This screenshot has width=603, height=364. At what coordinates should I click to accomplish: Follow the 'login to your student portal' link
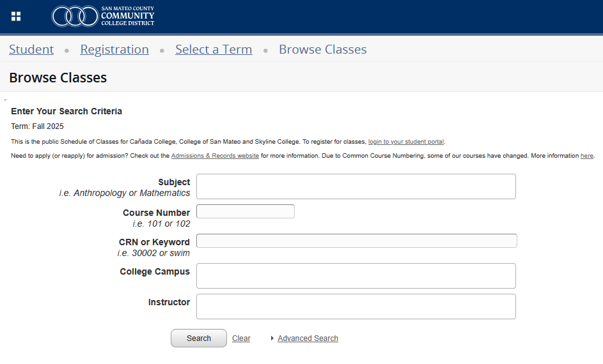coord(405,142)
